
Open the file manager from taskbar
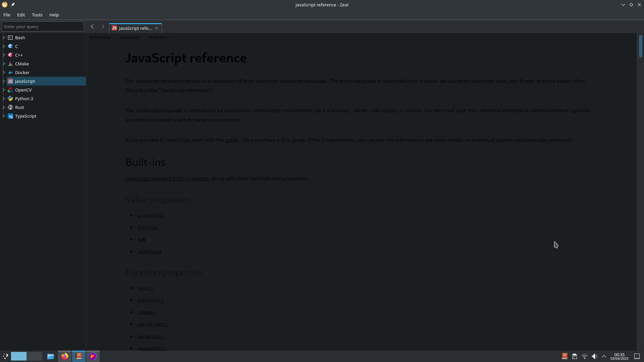pos(51,356)
